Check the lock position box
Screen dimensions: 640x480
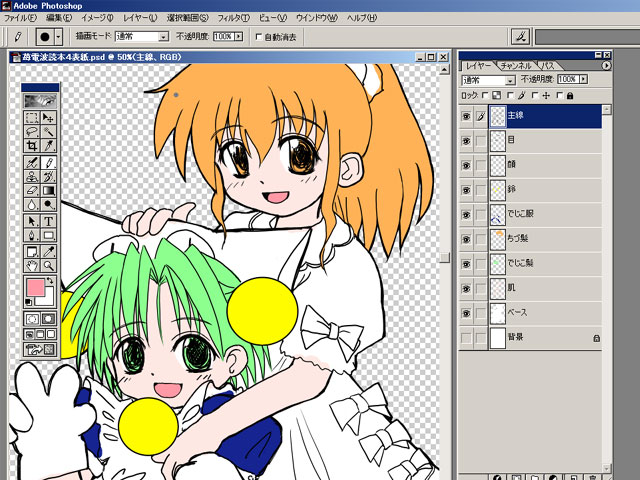pyautogui.click(x=535, y=96)
